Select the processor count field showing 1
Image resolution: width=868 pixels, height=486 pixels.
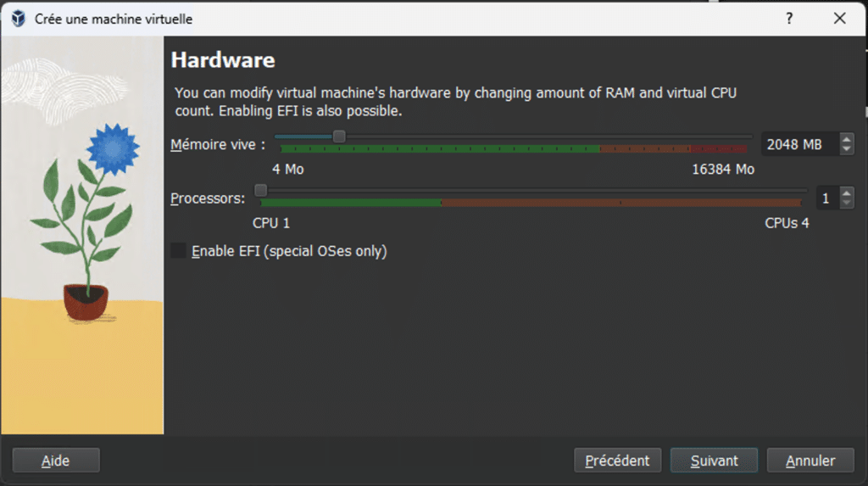[827, 198]
